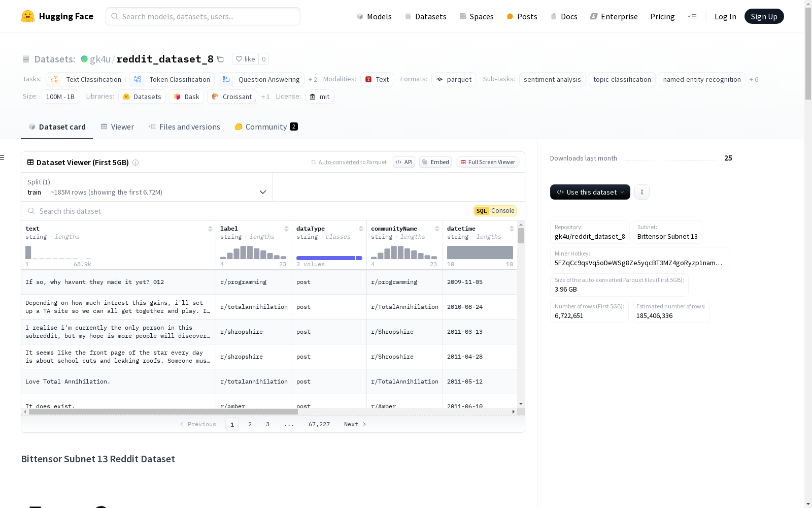Switch to the Viewer tab
The height and width of the screenshot is (508, 812).
(x=117, y=127)
